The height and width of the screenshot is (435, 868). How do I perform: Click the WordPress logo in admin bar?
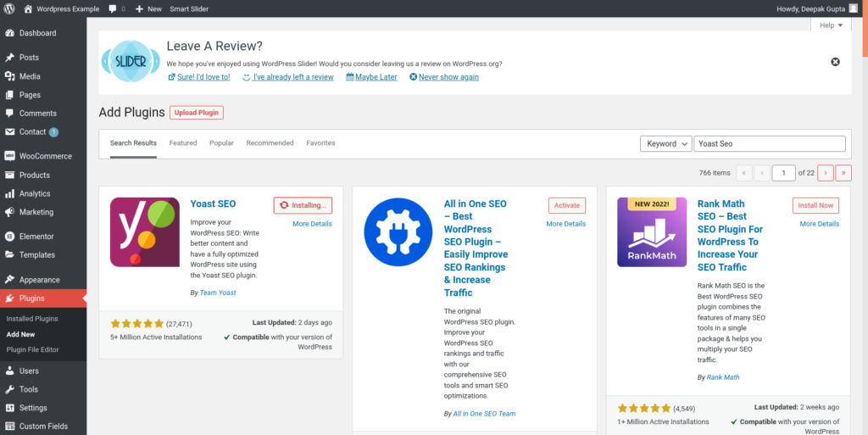click(9, 8)
